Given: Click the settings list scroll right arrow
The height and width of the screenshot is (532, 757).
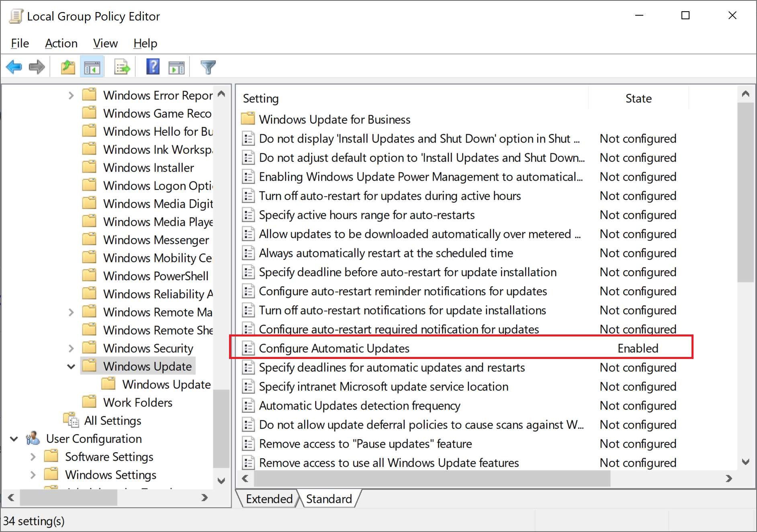Looking at the screenshot, I should 729,478.
